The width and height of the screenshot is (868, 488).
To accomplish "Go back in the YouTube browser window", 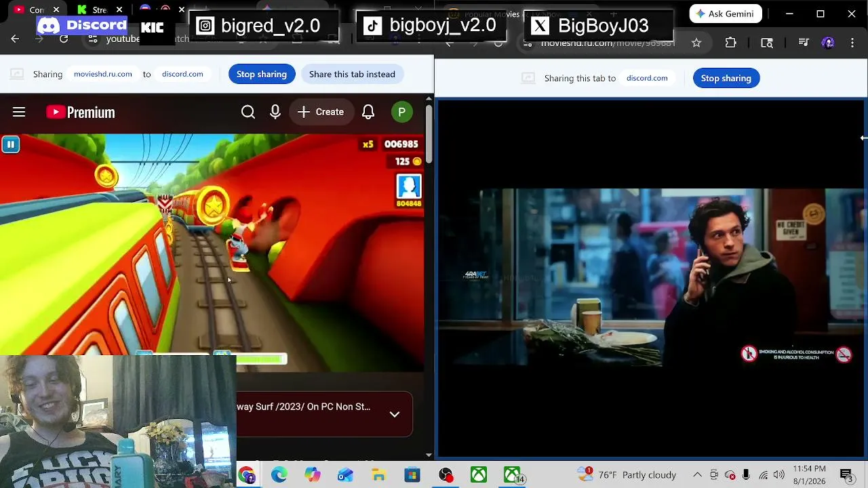I will pos(15,39).
